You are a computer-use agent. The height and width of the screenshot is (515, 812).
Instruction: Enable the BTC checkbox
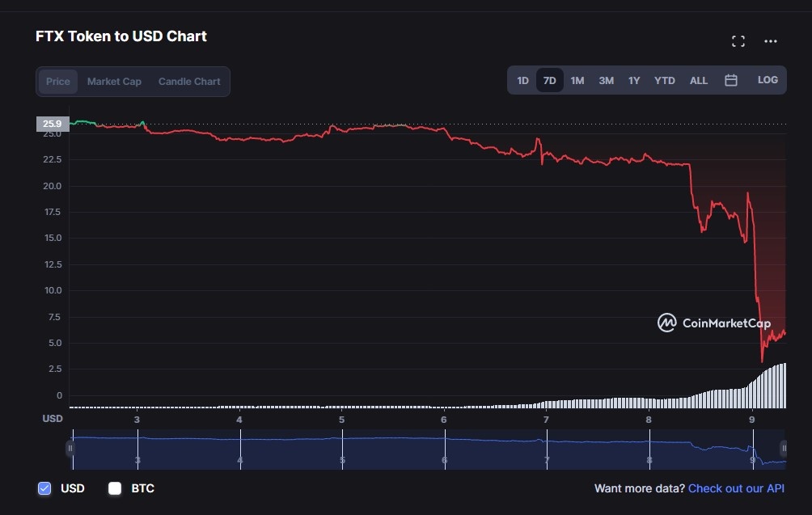click(x=115, y=488)
